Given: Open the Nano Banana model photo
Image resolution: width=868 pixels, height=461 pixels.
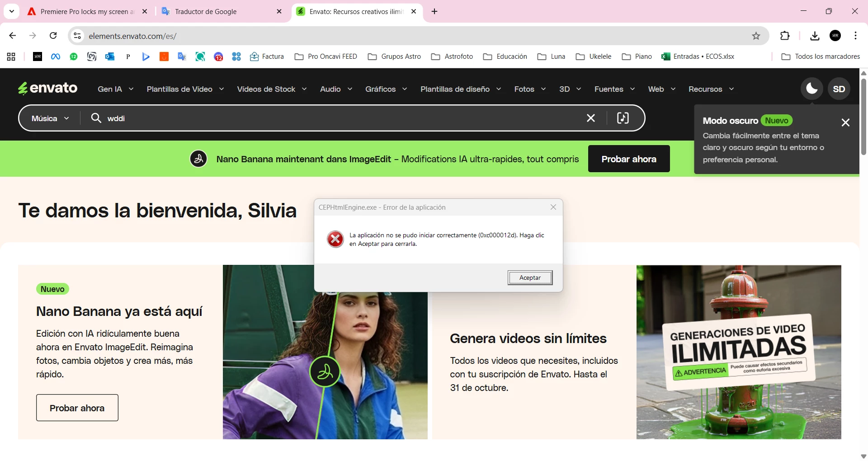Looking at the screenshot, I should tap(325, 352).
